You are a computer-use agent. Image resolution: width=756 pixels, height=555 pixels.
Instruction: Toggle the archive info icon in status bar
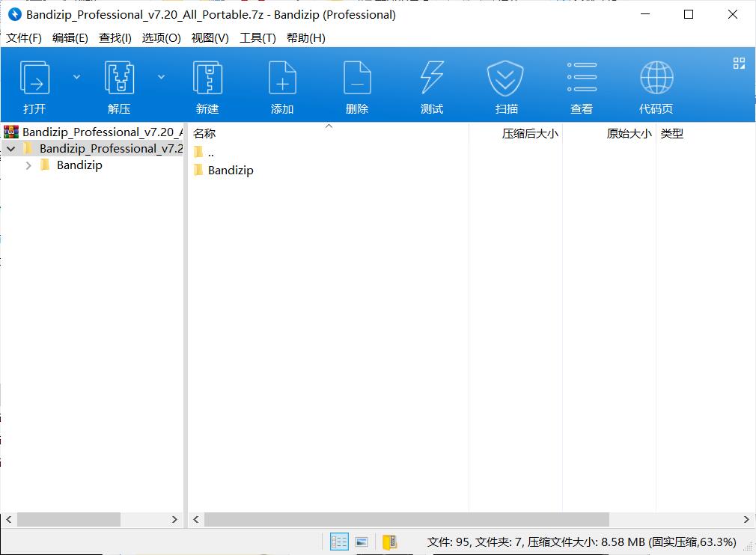(389, 542)
